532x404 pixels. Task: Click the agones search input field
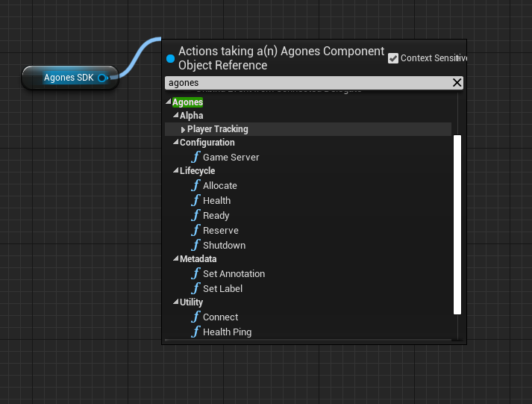pos(306,83)
